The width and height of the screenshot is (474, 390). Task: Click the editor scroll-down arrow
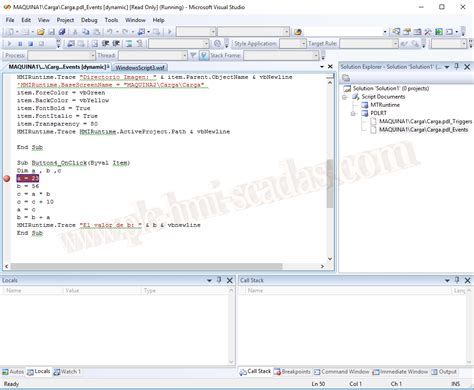[330, 259]
